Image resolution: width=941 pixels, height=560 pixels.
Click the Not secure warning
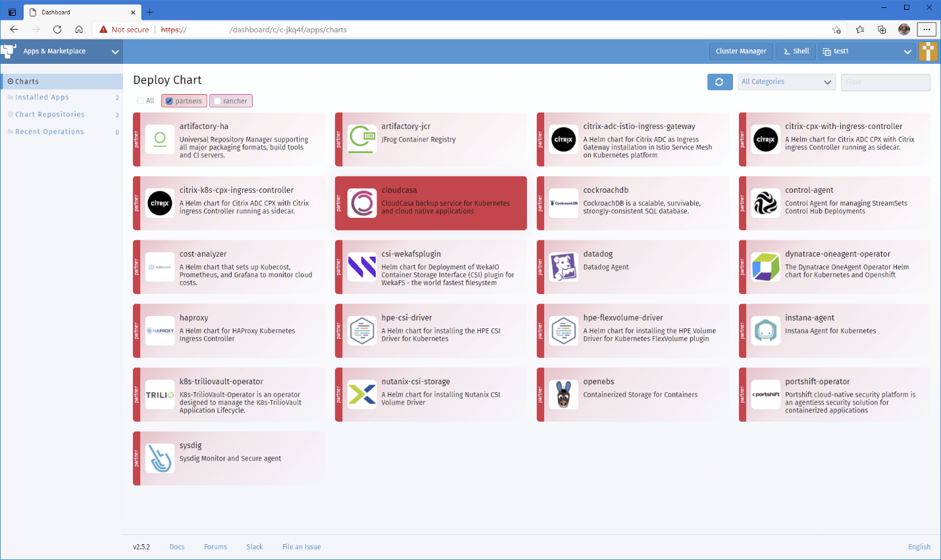coord(124,29)
